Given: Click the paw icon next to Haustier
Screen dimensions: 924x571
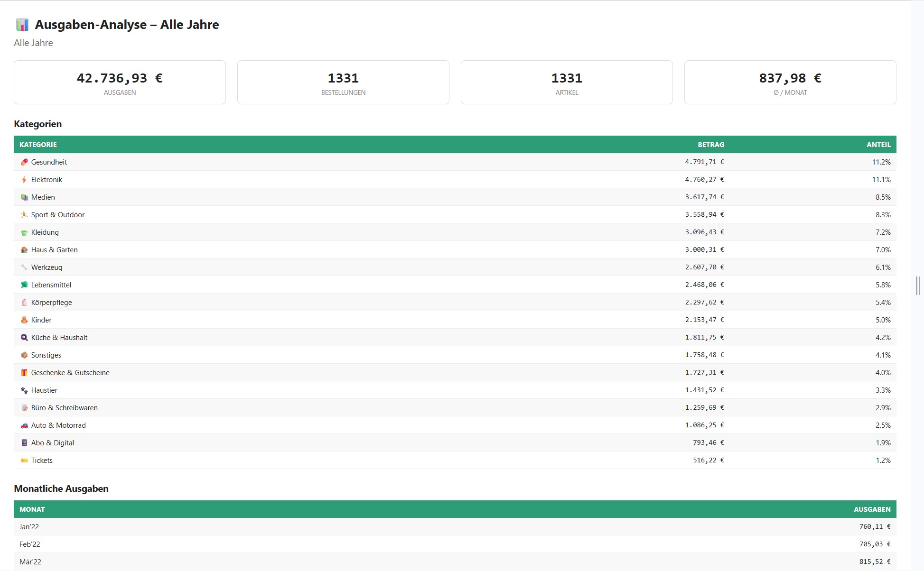Looking at the screenshot, I should (24, 390).
